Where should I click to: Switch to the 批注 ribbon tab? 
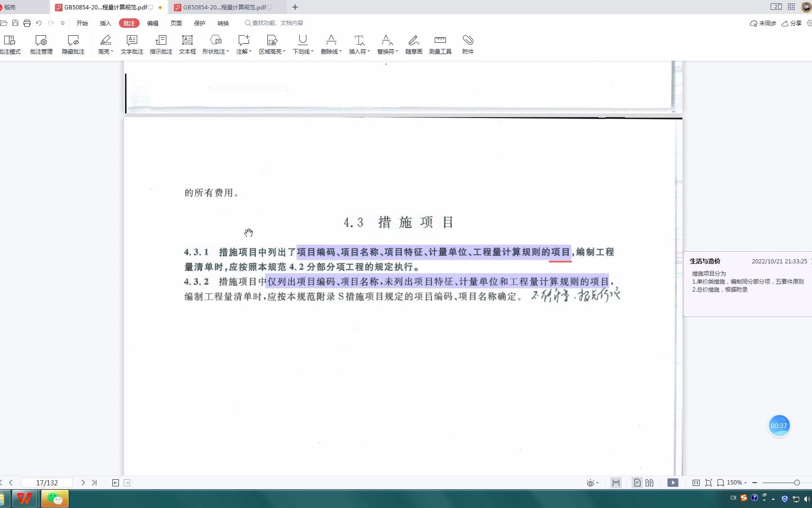point(129,23)
